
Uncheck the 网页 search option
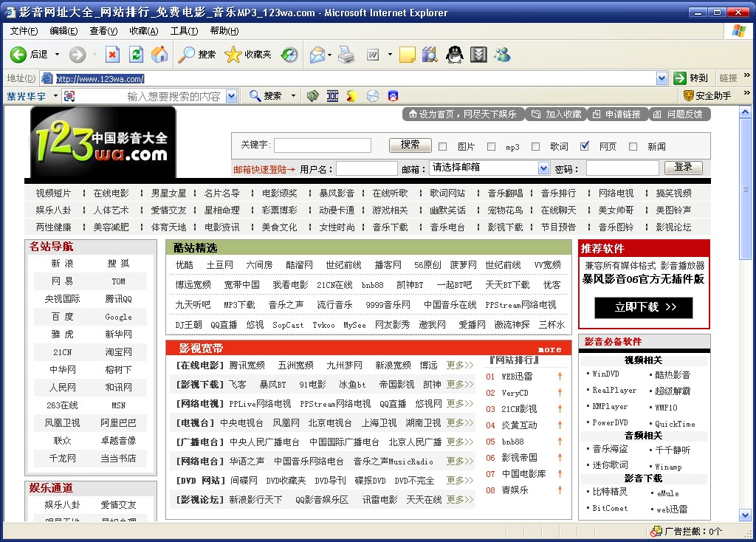coord(585,146)
